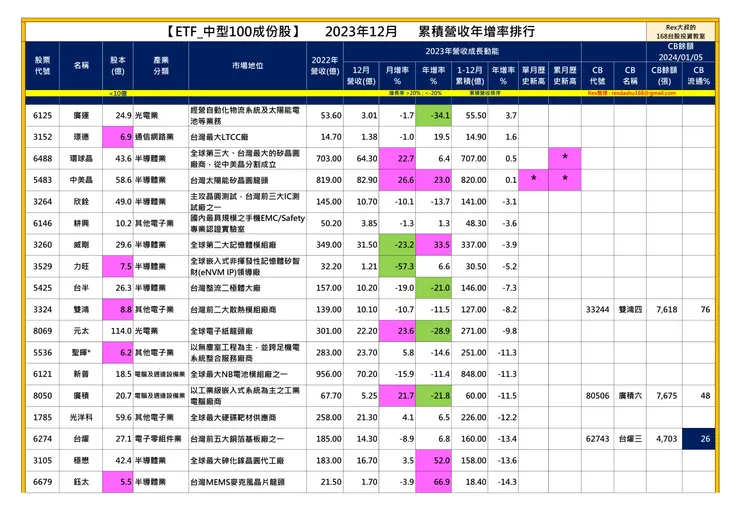Click the pink 21.7 monthly growth cell
Image resolution: width=740 pixels, height=523 pixels.
[397, 396]
